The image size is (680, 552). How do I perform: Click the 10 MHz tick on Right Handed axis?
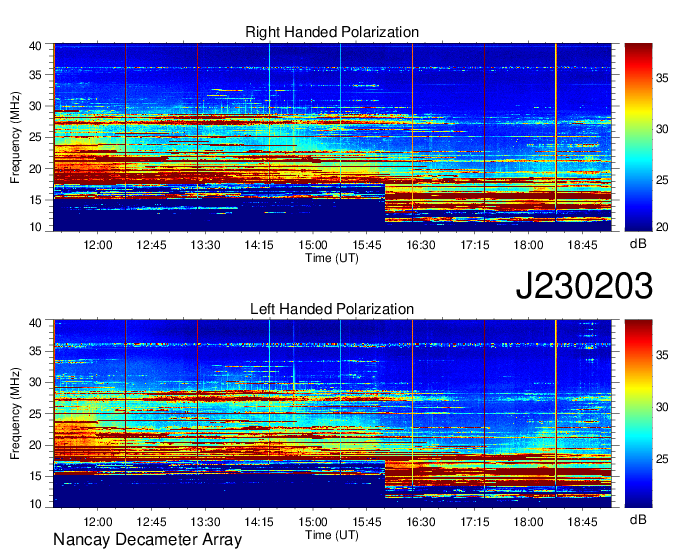[x=35, y=227]
